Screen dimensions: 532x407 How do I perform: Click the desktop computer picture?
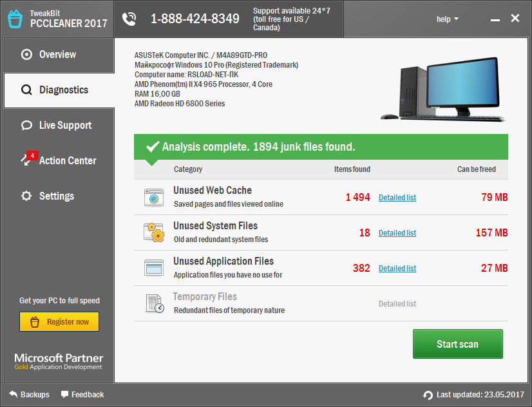[442, 90]
